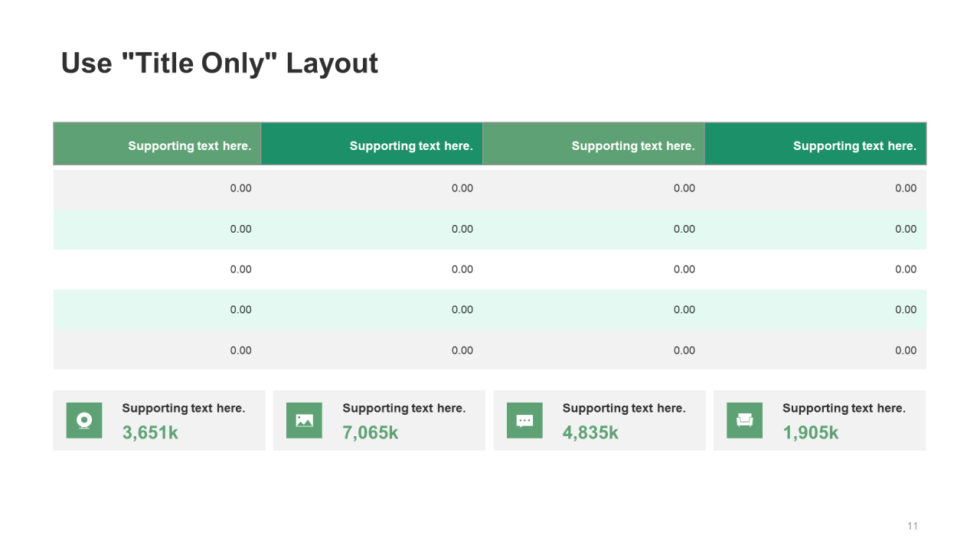Image resolution: width=980 pixels, height=551 pixels.
Task: Click the second table column header
Action: pyautogui.click(x=410, y=145)
